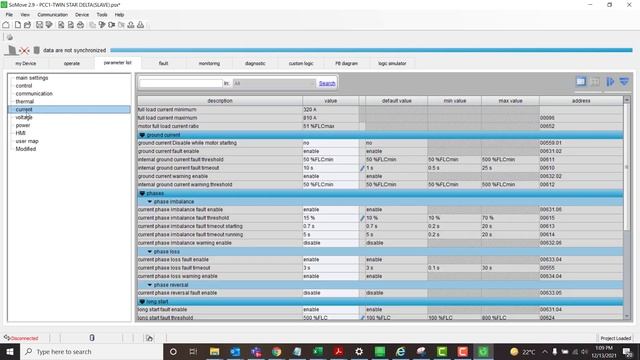Open Cortana circle on the taskbar

pyautogui.click(x=173, y=351)
